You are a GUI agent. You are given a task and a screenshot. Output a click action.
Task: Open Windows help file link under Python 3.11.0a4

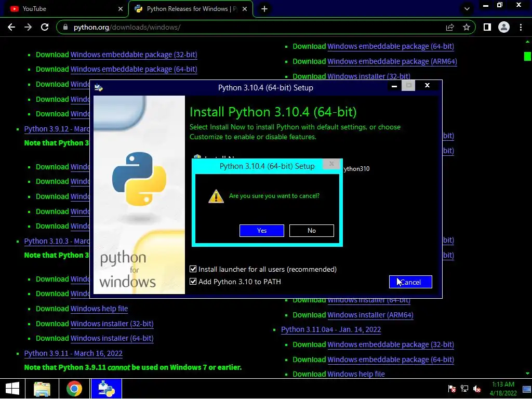point(356,374)
